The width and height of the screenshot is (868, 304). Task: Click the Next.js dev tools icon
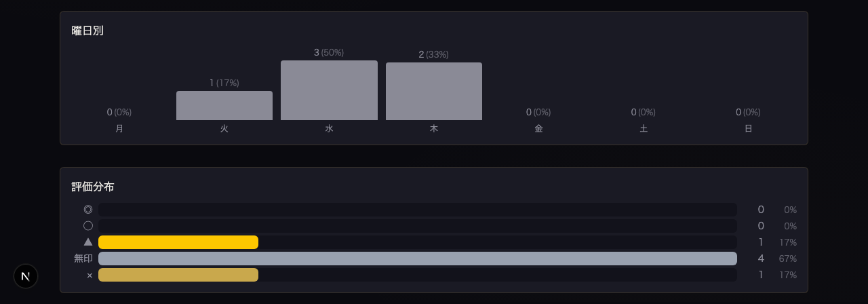tap(26, 276)
